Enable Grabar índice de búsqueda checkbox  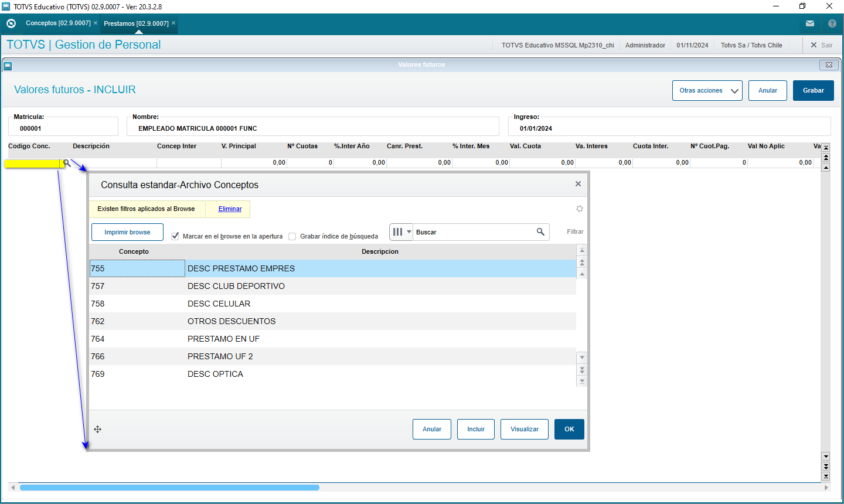coord(292,237)
